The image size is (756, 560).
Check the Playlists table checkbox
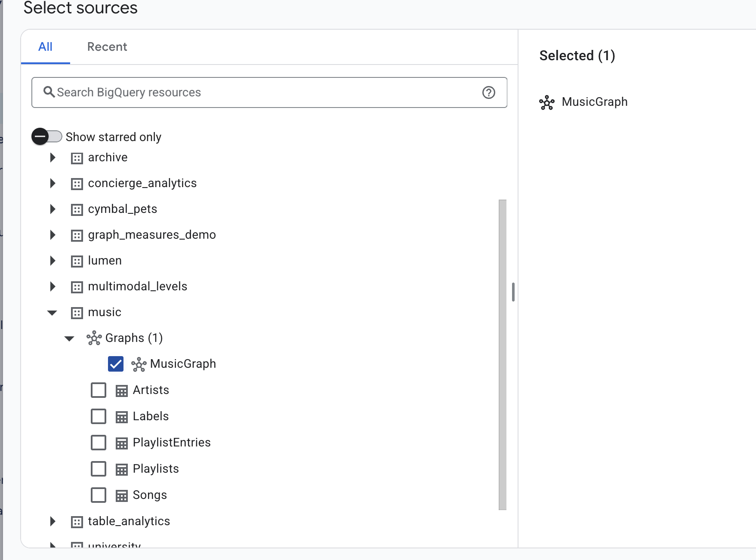coord(99,469)
